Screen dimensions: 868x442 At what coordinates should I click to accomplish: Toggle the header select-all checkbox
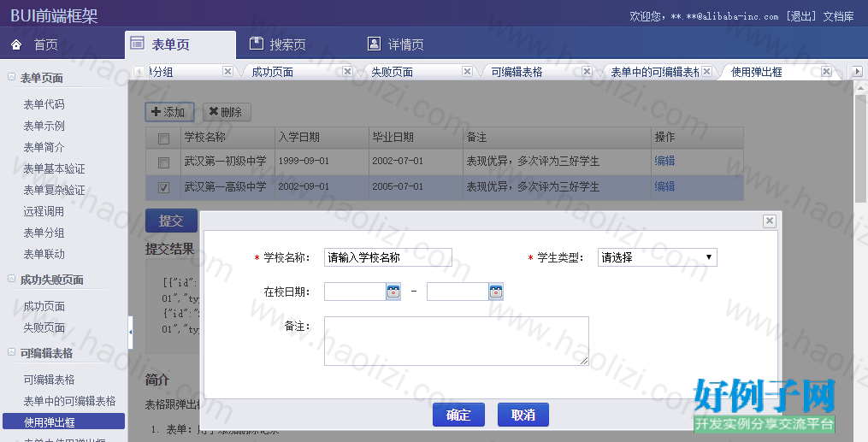pyautogui.click(x=163, y=138)
